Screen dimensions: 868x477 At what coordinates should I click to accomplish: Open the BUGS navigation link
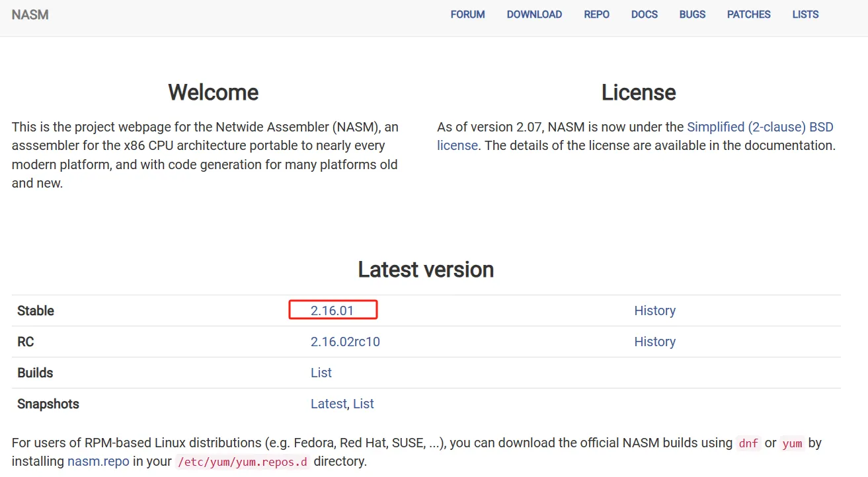pyautogui.click(x=692, y=15)
